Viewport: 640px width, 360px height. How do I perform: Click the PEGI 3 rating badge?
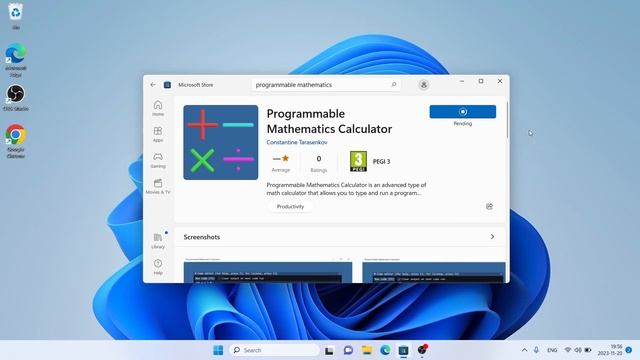(x=358, y=161)
